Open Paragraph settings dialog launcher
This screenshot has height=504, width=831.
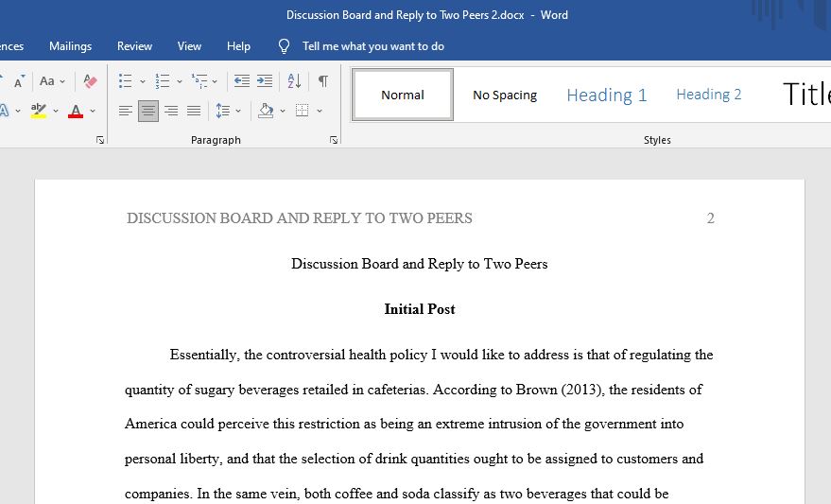click(334, 140)
